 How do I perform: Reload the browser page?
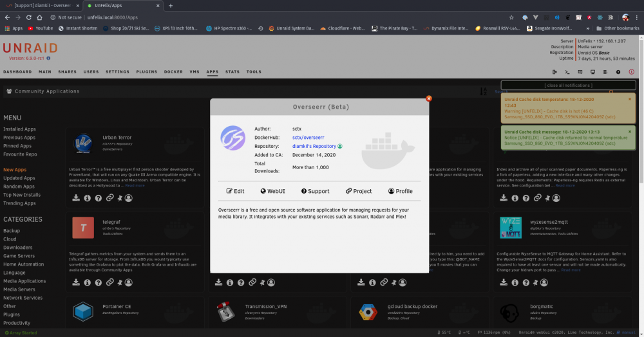29,17
